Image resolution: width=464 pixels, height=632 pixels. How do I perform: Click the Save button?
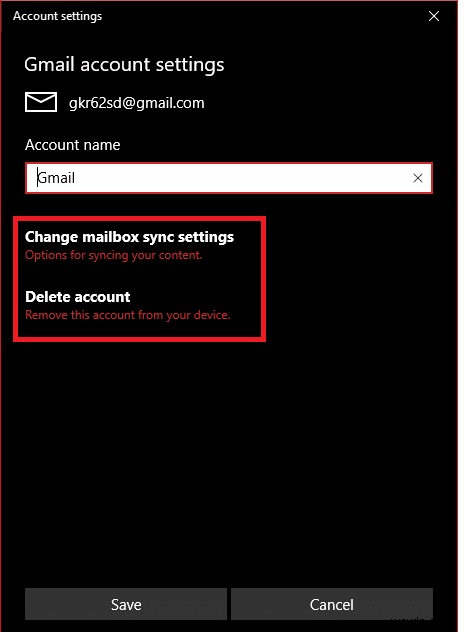pyautogui.click(x=126, y=604)
